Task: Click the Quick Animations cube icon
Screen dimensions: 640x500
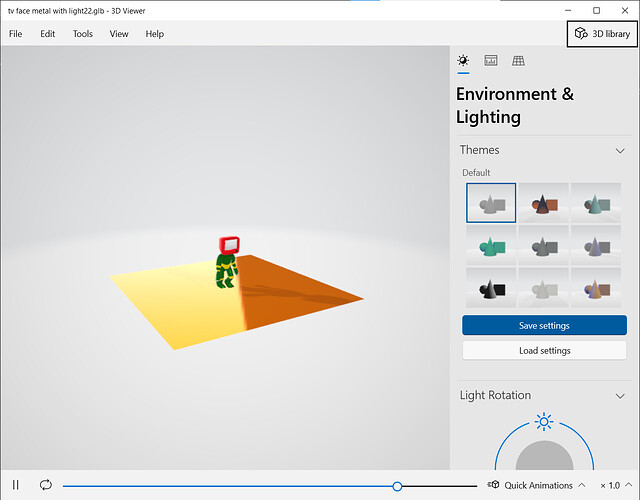Action: click(x=493, y=485)
